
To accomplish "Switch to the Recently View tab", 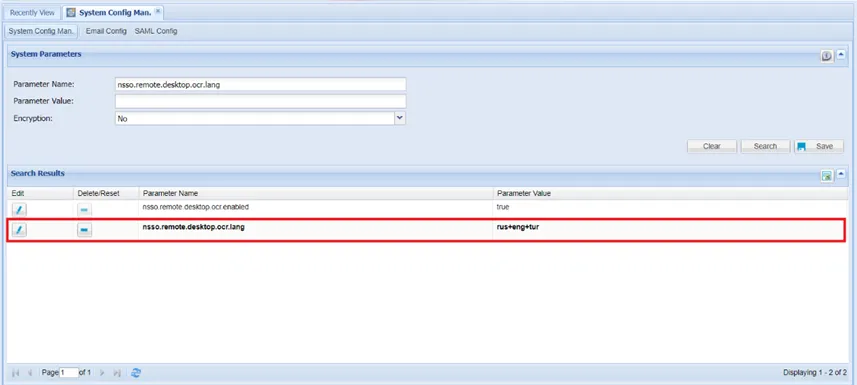I will point(32,13).
